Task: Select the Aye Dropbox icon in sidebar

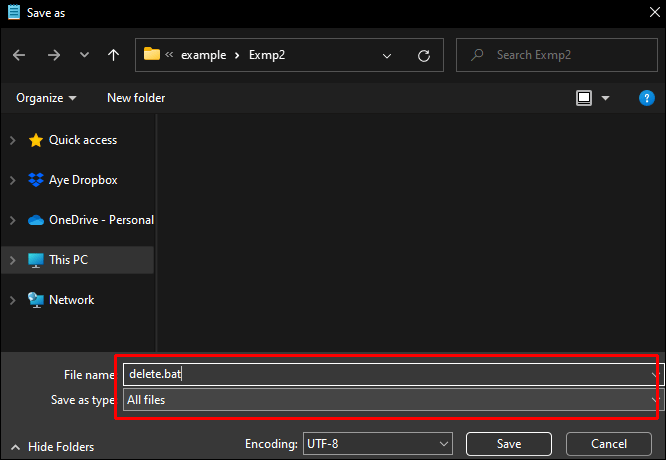Action: pyautogui.click(x=36, y=180)
